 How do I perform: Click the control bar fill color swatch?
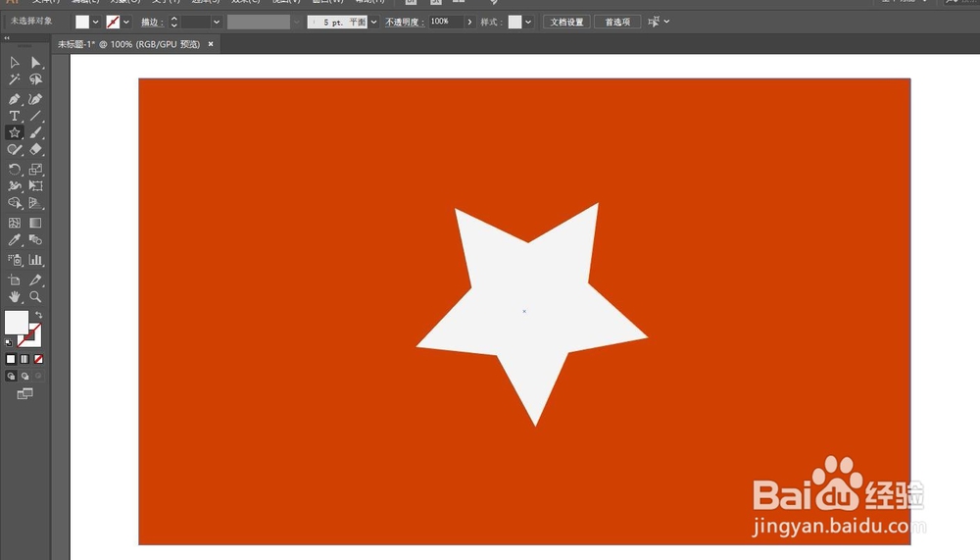pos(82,22)
